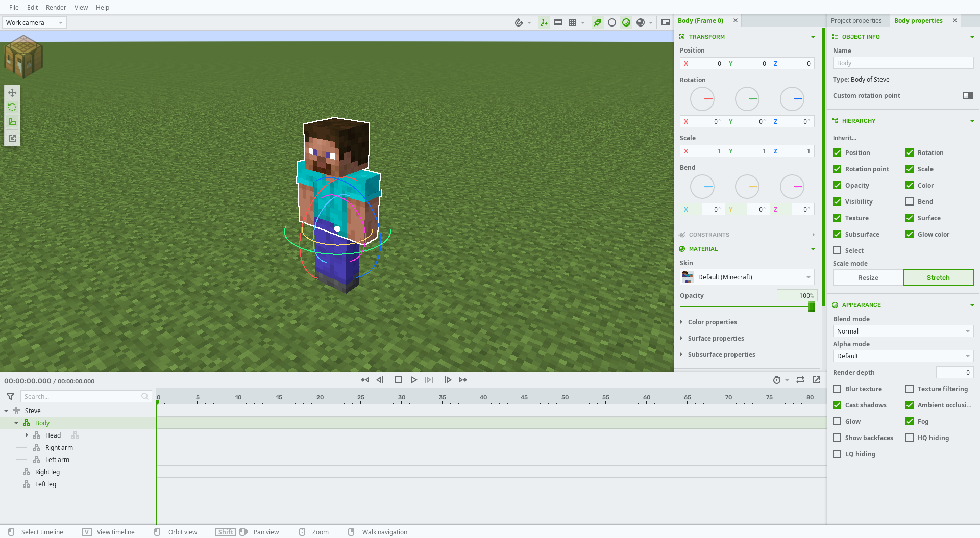
Task: Uncheck inherit Visibility
Action: click(837, 201)
